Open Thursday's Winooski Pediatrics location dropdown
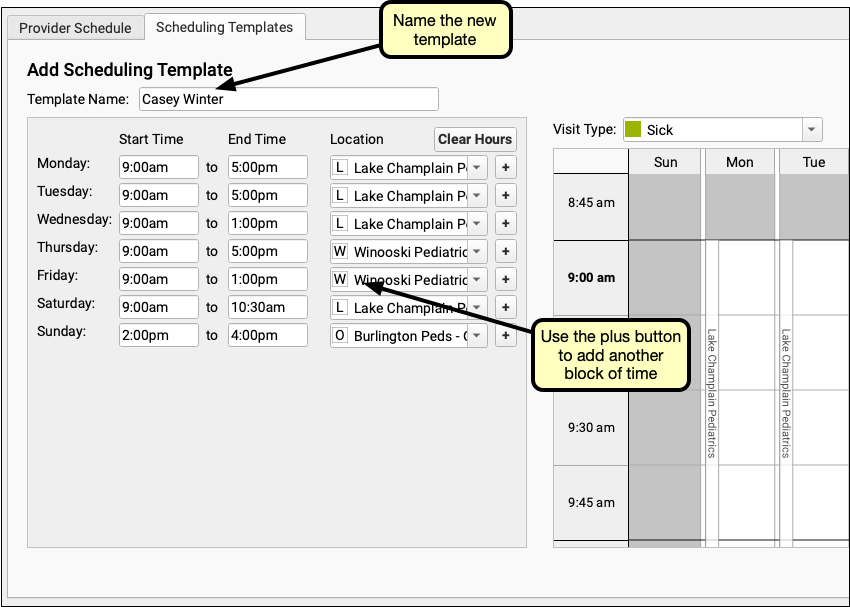The width and height of the screenshot is (850, 607). [478, 252]
